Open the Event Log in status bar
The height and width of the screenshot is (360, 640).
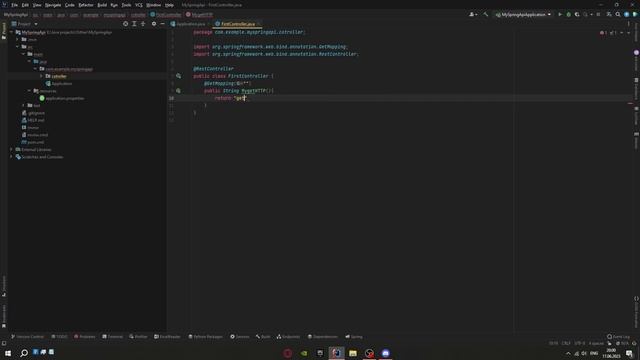coord(618,337)
